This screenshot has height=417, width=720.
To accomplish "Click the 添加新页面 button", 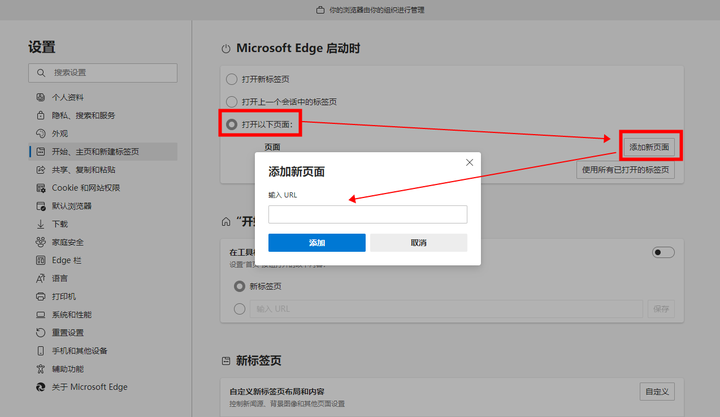I will coord(649,147).
